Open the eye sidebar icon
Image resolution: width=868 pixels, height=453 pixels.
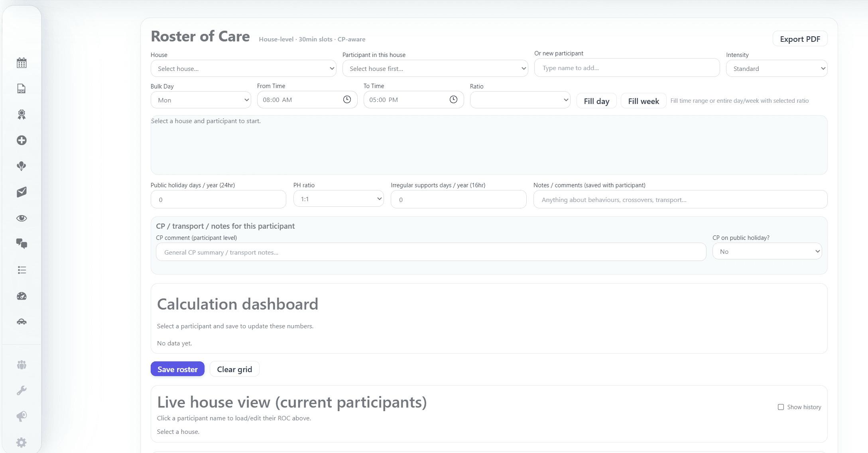[22, 218]
